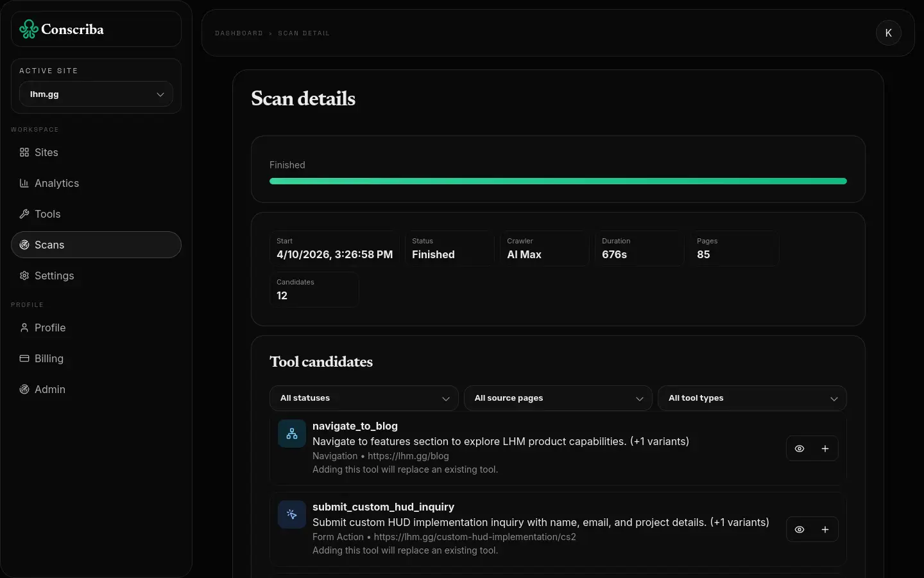The width and height of the screenshot is (924, 578).
Task: Click the Dashboard breadcrumb link
Action: coord(239,33)
